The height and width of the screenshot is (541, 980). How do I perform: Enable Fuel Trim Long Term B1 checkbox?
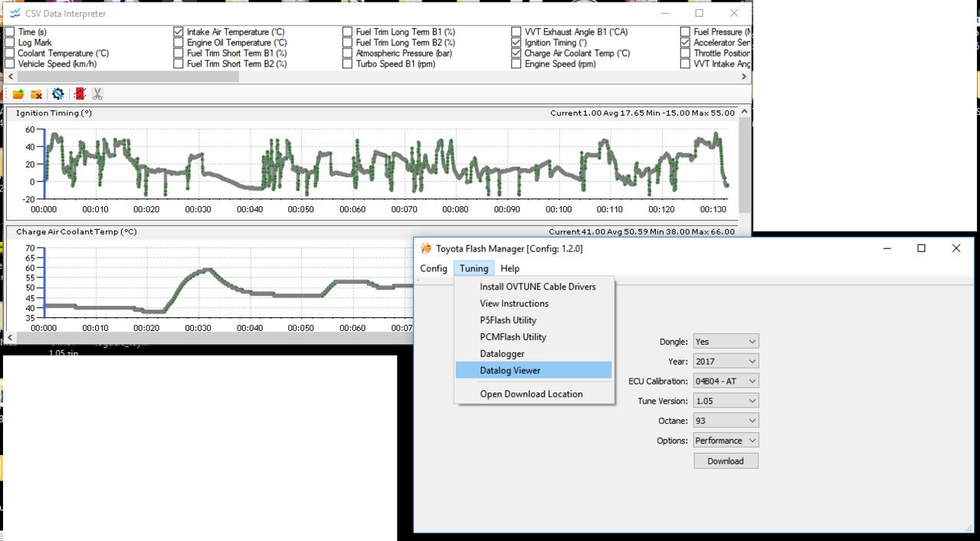click(348, 32)
